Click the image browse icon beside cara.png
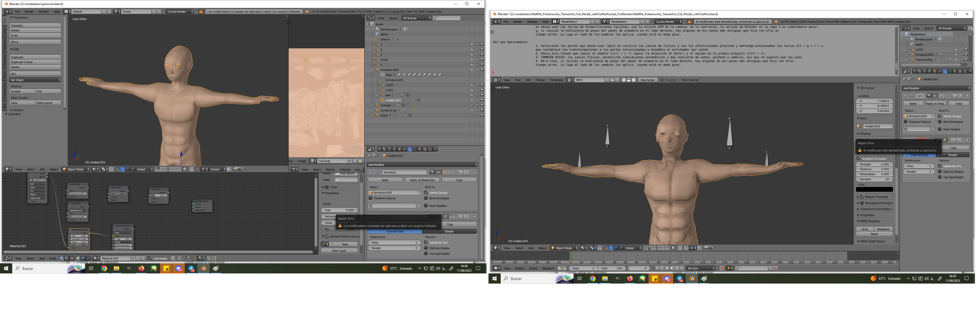 click(313, 161)
